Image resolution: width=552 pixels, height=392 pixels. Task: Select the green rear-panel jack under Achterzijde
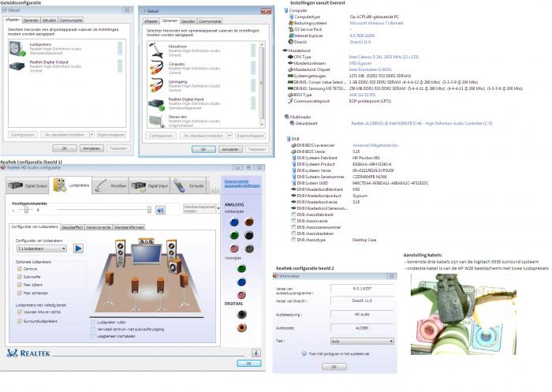(234, 235)
